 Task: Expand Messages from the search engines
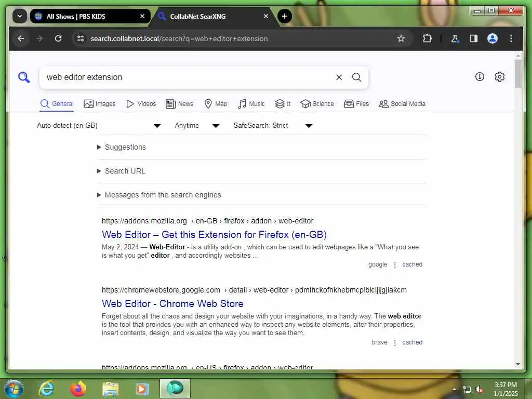(x=159, y=195)
